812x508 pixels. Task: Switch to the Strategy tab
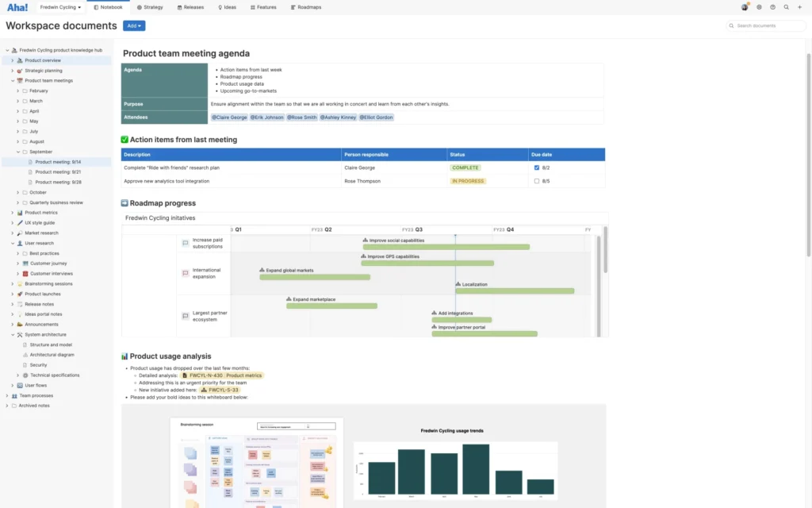coord(150,7)
